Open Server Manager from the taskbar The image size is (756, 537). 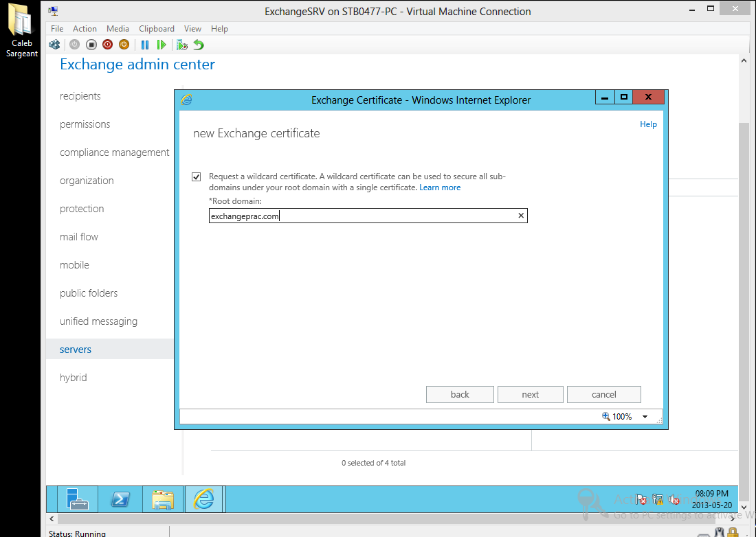(77, 499)
